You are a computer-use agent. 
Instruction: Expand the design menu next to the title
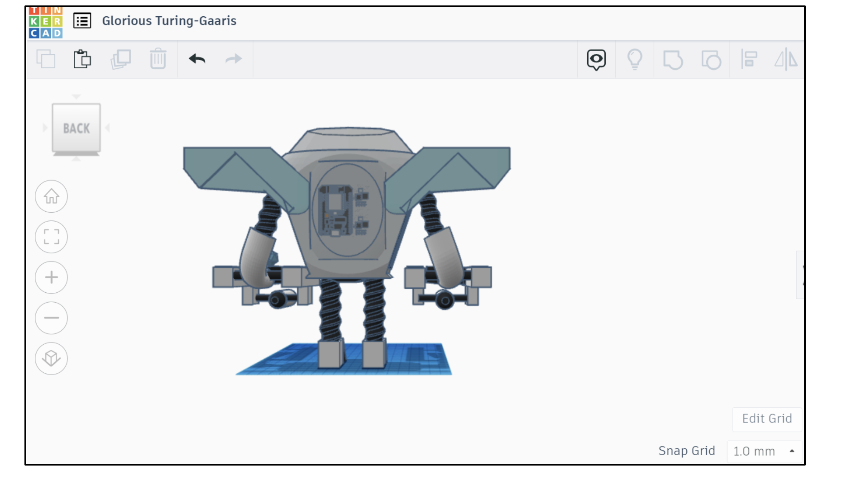point(82,21)
